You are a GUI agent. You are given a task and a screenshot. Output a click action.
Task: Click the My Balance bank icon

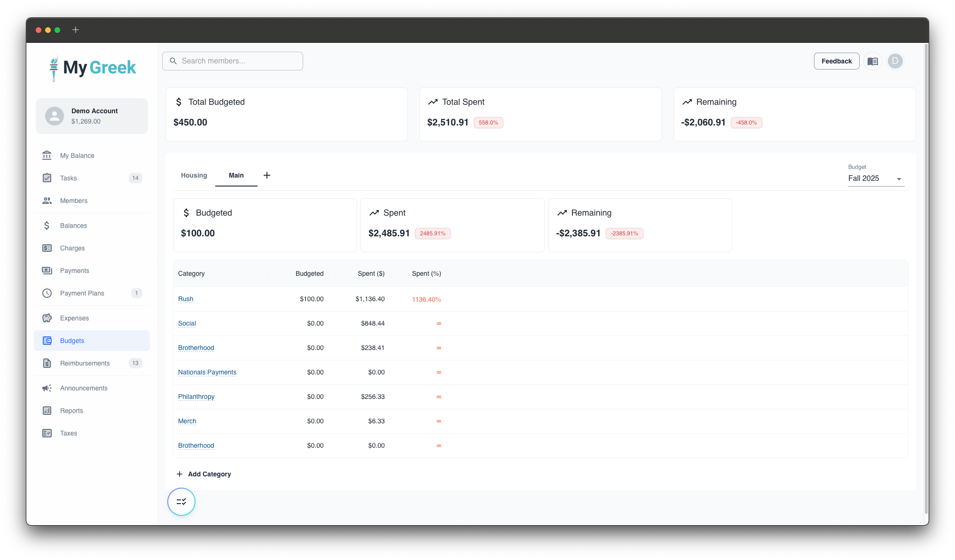point(47,156)
